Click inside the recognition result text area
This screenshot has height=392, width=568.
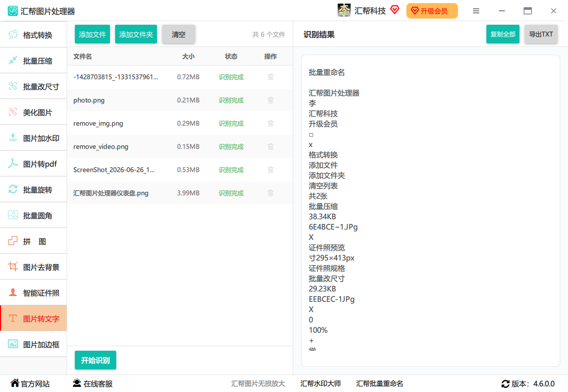coord(430,210)
